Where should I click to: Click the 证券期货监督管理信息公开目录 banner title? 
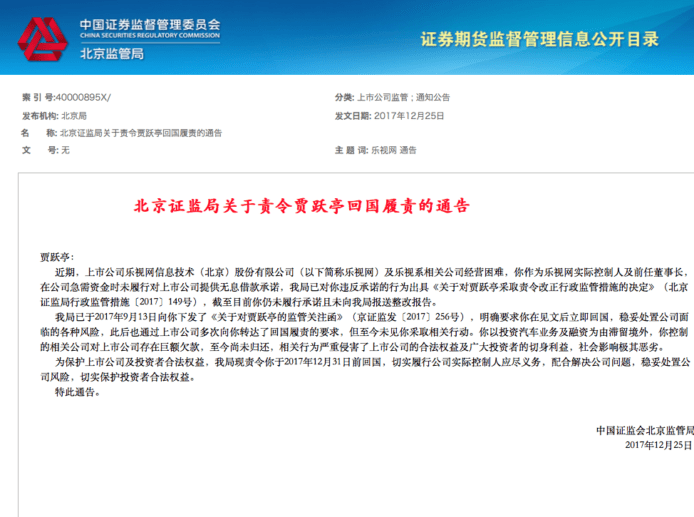pos(539,39)
